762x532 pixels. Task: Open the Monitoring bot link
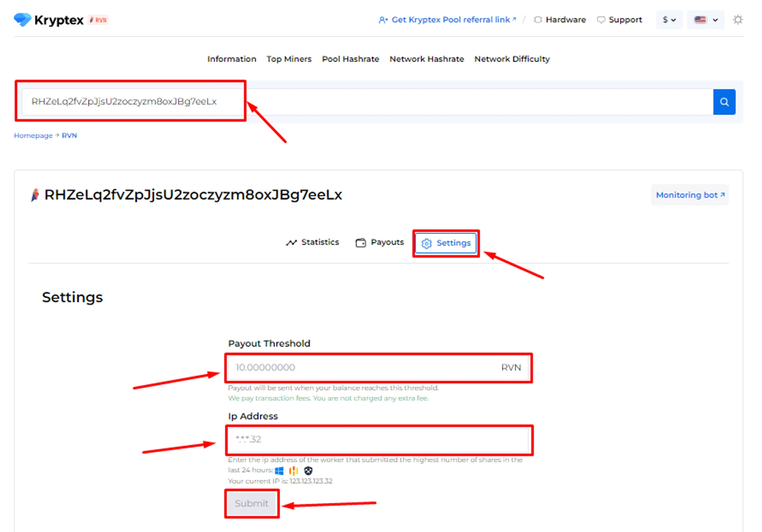click(x=690, y=195)
